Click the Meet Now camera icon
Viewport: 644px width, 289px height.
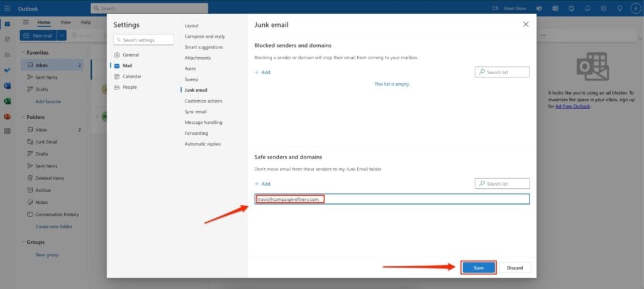[x=495, y=8]
